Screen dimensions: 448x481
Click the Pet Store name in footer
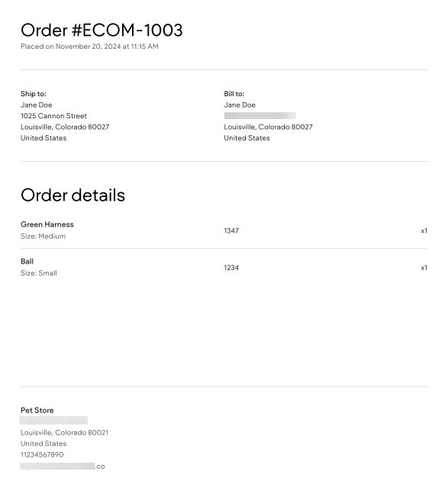[37, 411]
